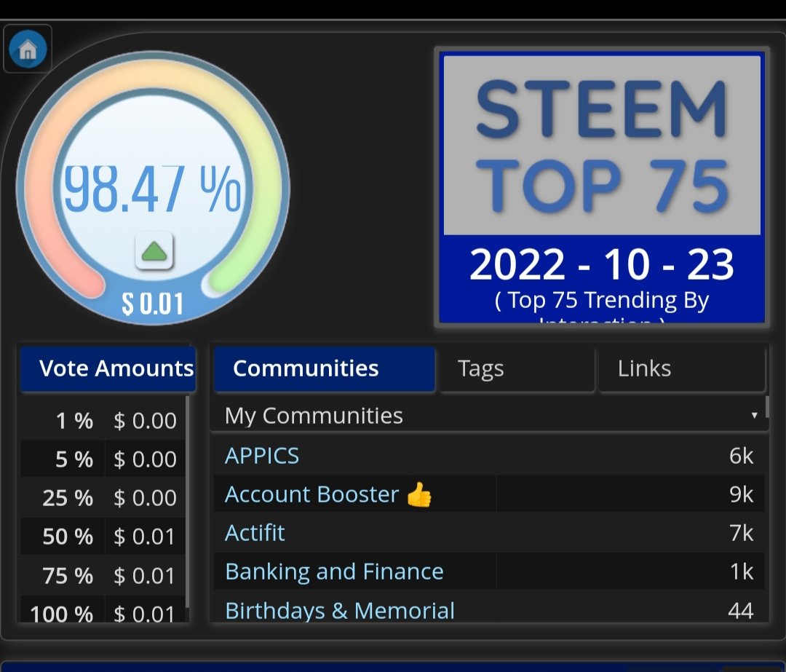Click the green upvote arrow button
The width and height of the screenshot is (786, 672).
click(154, 250)
